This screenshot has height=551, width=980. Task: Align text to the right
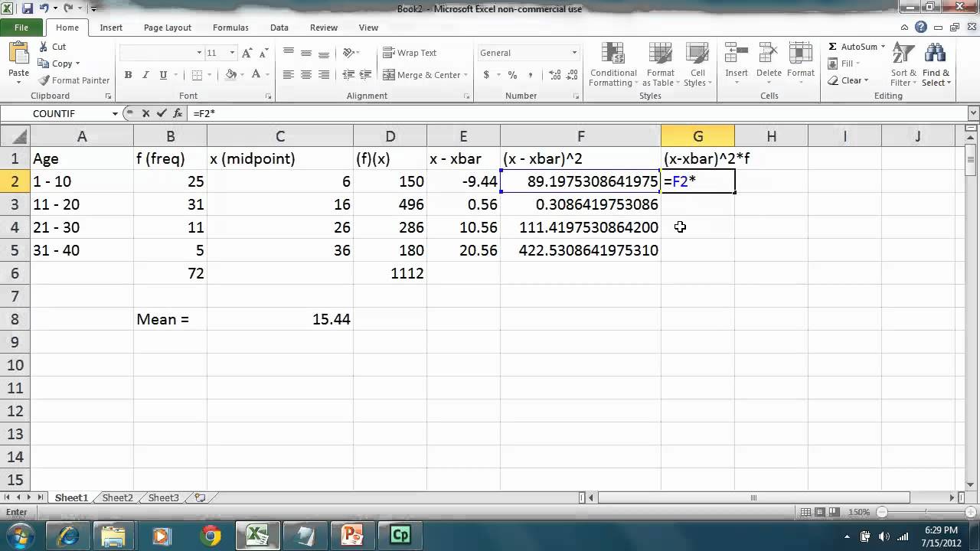click(324, 75)
